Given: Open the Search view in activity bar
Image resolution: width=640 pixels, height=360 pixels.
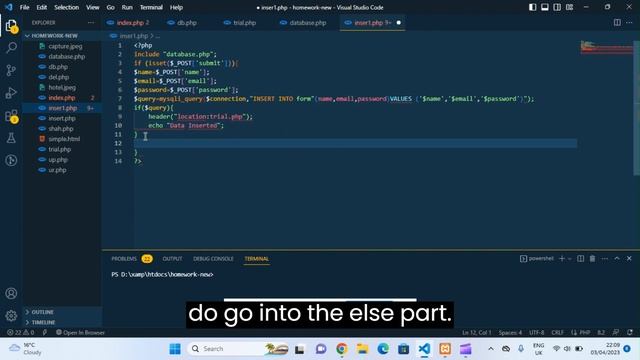Looking at the screenshot, I should click(11, 48).
